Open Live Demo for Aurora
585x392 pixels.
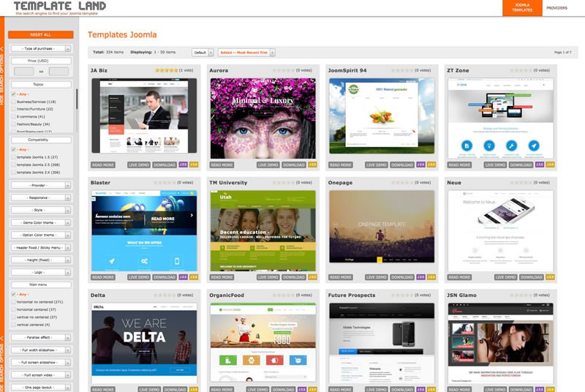tap(268, 165)
